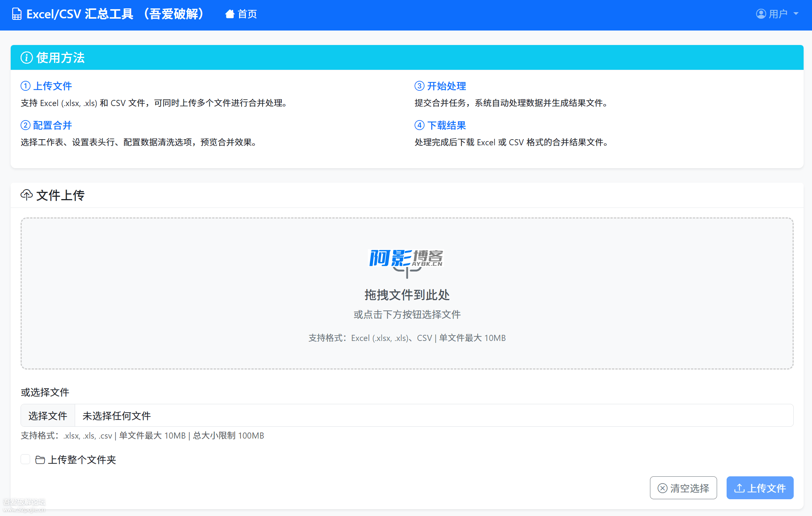Image resolution: width=812 pixels, height=516 pixels.
Task: Click the 阿影博客 logo image
Action: click(x=406, y=258)
